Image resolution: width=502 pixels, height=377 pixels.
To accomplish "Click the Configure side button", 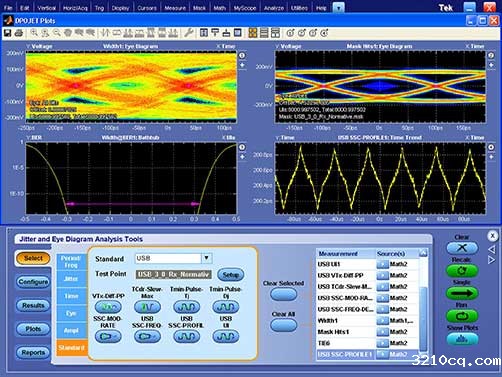I will [x=33, y=282].
